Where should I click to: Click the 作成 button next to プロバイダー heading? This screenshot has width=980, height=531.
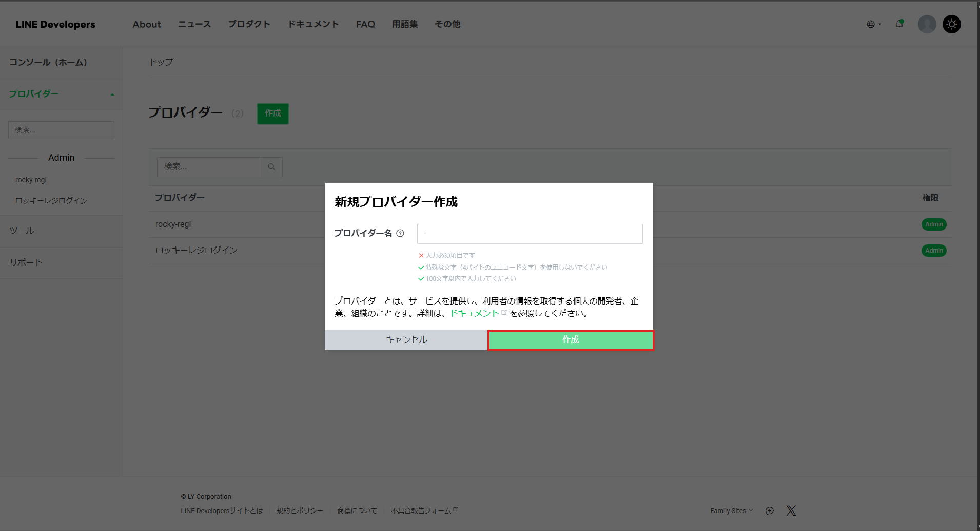point(273,113)
